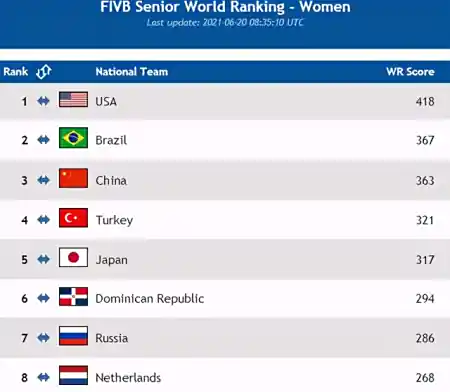Click the Turkey flag icon
Image resolution: width=450 pixels, height=392 pixels.
[73, 218]
